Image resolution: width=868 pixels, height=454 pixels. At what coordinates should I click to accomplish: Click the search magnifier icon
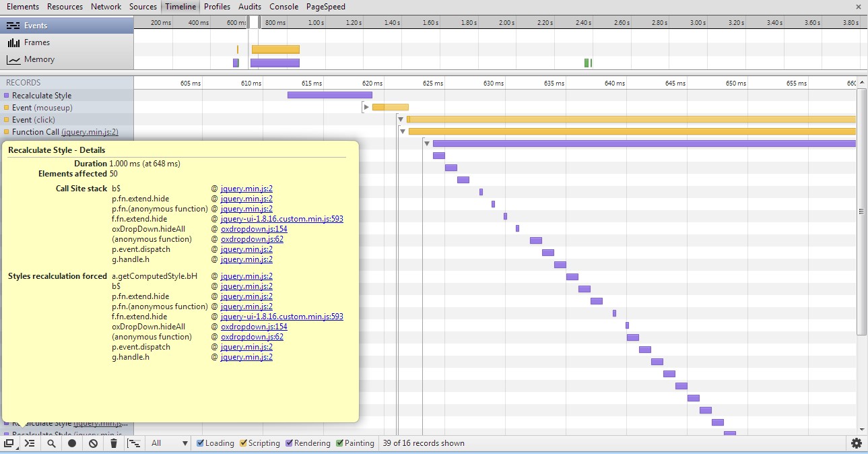pyautogui.click(x=51, y=443)
